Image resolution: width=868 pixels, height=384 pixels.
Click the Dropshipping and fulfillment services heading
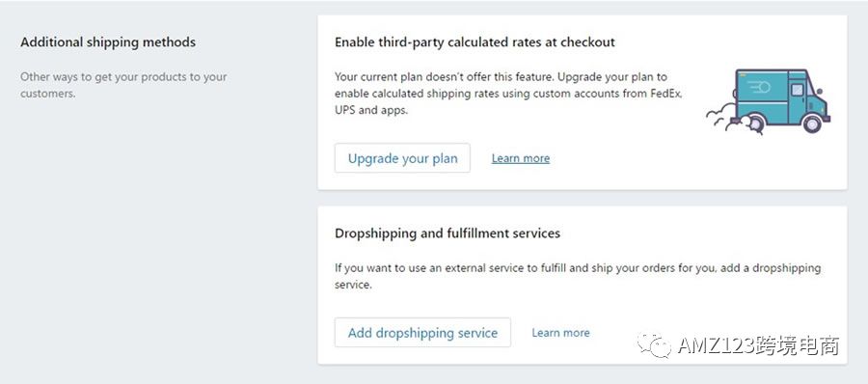point(448,233)
